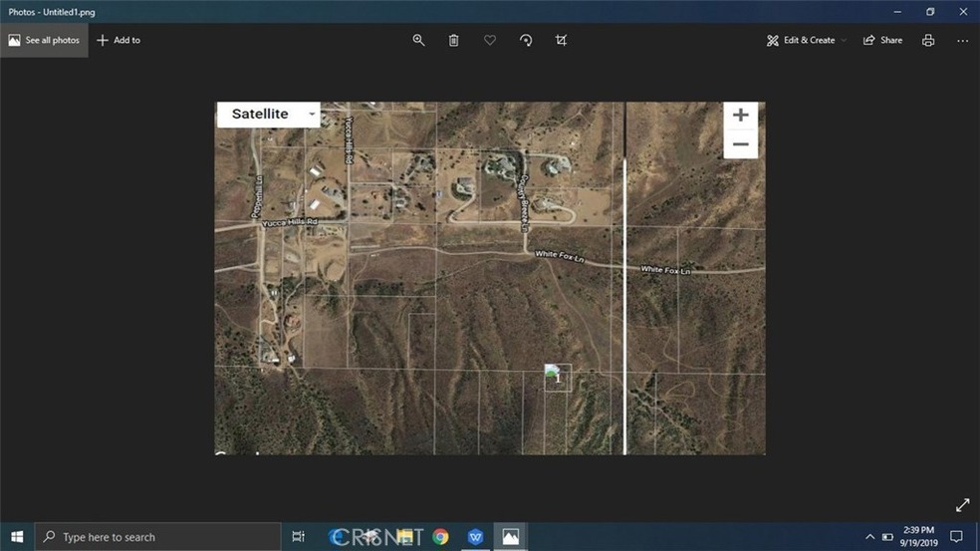Show hidden system tray icons
This screenshot has width=980, height=551.
pyautogui.click(x=869, y=537)
